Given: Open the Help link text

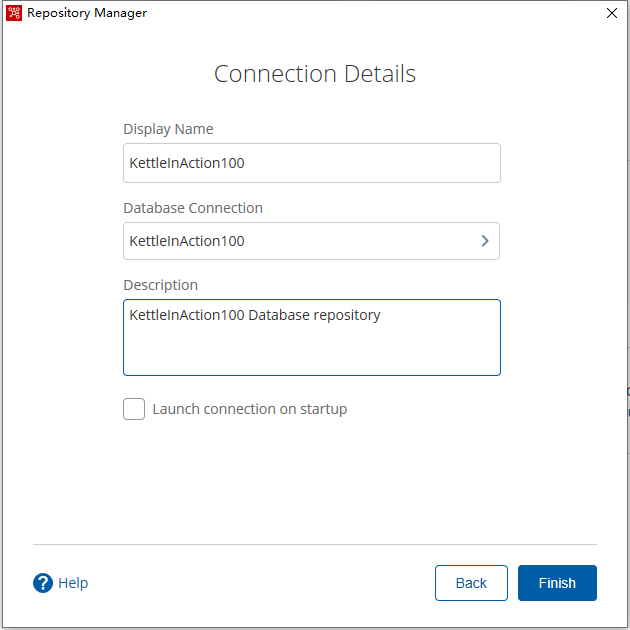Looking at the screenshot, I should point(73,583).
